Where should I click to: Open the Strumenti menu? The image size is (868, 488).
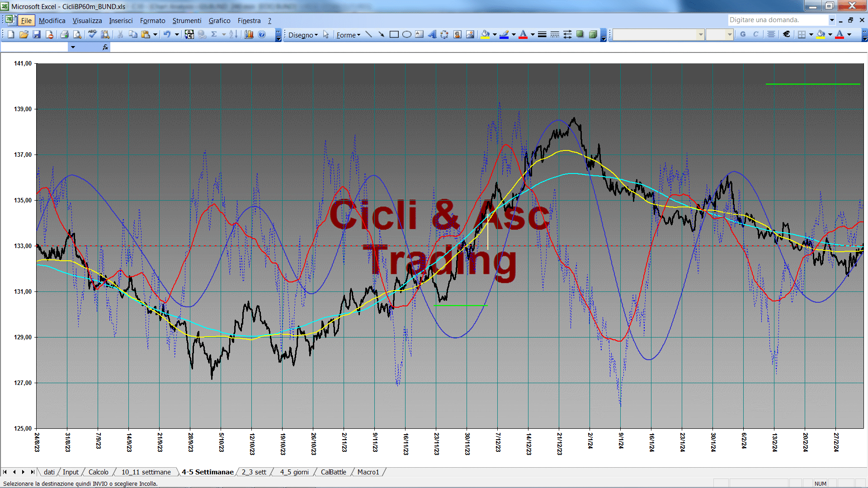[187, 20]
